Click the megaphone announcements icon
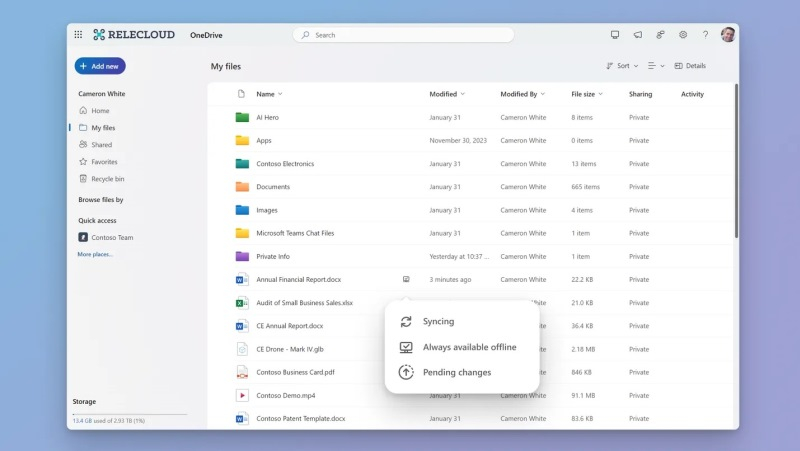The height and width of the screenshot is (451, 800). [638, 35]
